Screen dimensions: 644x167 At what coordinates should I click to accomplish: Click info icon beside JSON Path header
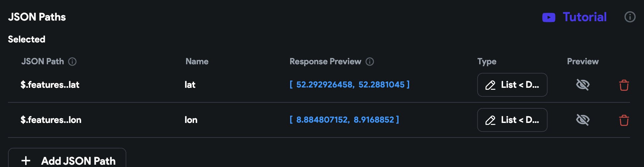tap(72, 62)
